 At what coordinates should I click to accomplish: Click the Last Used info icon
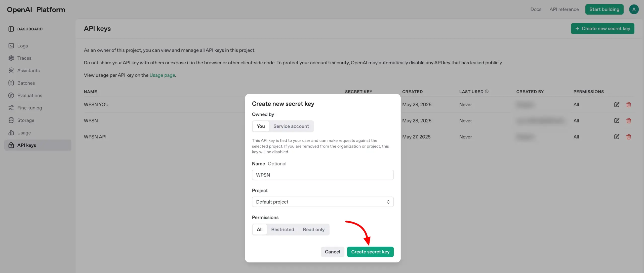[x=487, y=92]
